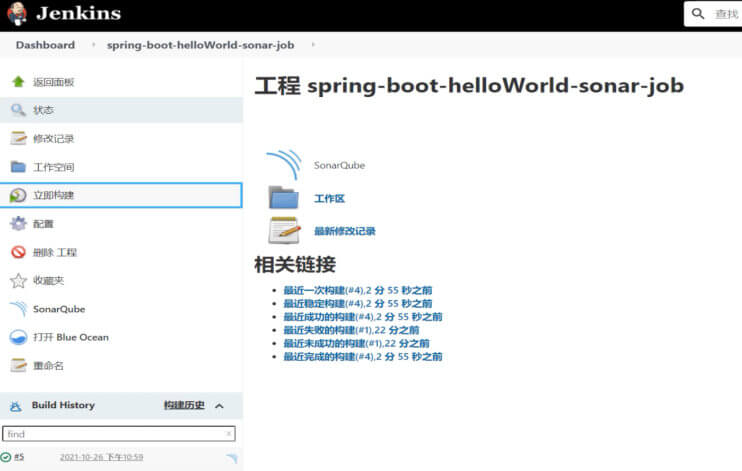This screenshot has width=742, height=471.
Task: Click the build #5 SonarQube badge
Action: click(x=232, y=458)
